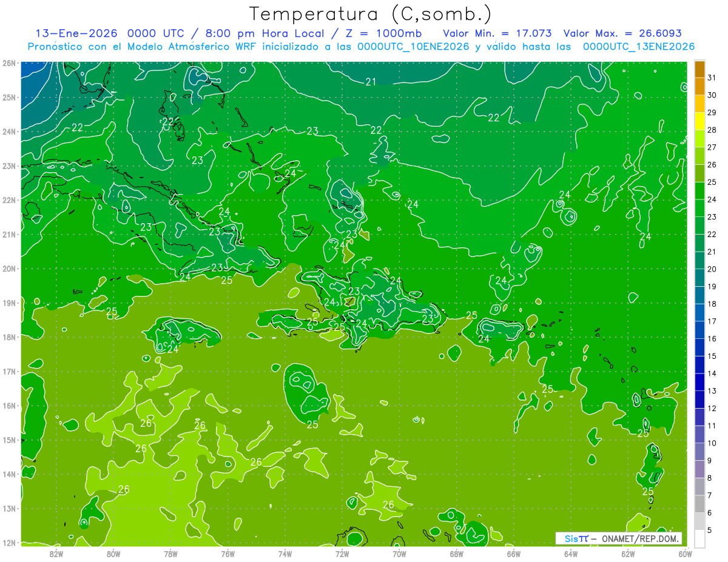The image size is (728, 562).
Task: Click the color scale value "11"
Action: [712, 426]
